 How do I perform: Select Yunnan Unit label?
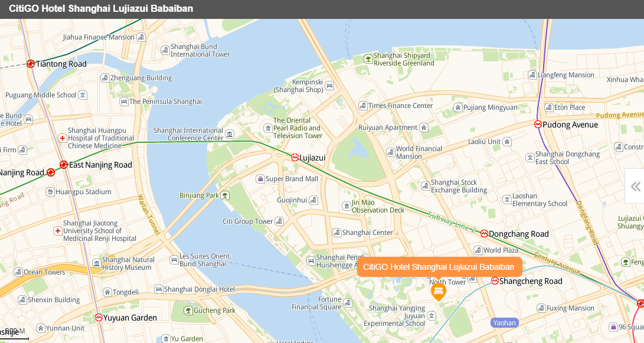pos(65,328)
